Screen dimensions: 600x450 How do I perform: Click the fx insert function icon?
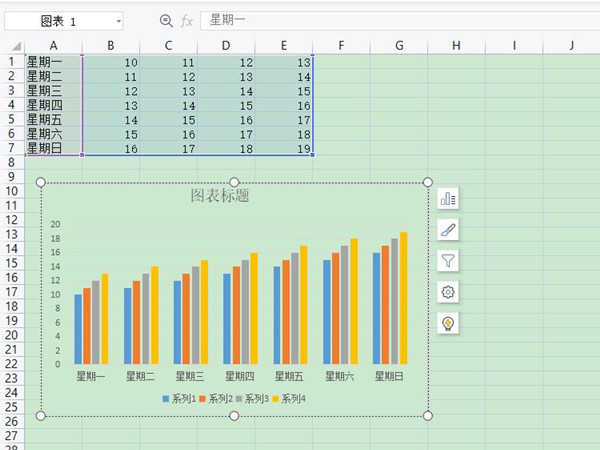coord(187,21)
